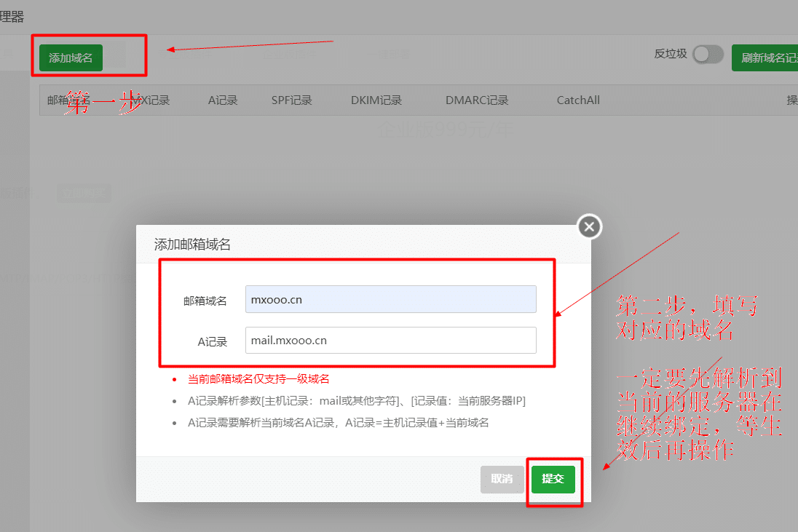The width and height of the screenshot is (798, 532).
Task: Select the DKIM记录 column header
Action: (x=376, y=100)
